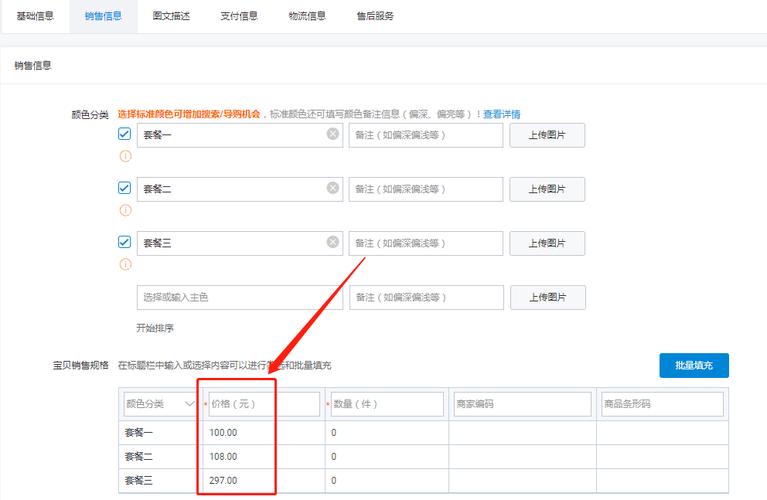
Task: Click the quantity cell for 套餐二
Action: 387,456
